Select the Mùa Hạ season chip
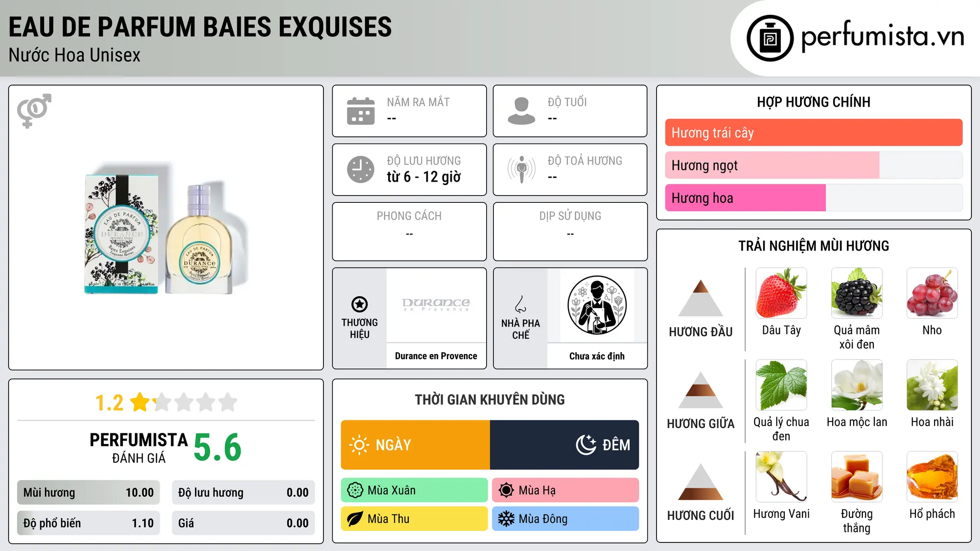Screen dimensions: 980x551 (566, 490)
